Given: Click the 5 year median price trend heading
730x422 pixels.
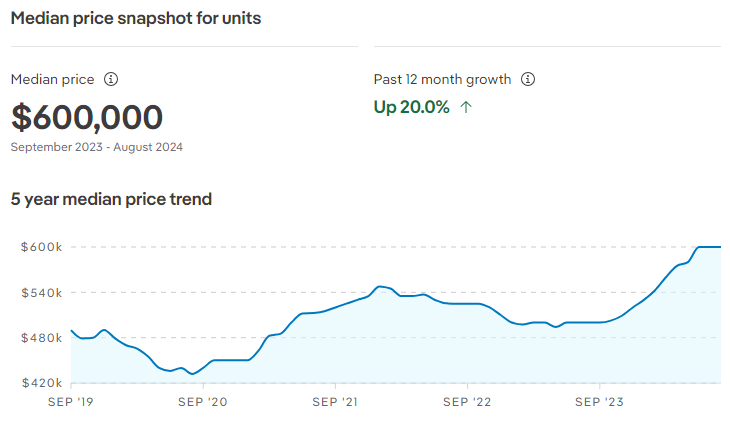Looking at the screenshot, I should coord(111,199).
